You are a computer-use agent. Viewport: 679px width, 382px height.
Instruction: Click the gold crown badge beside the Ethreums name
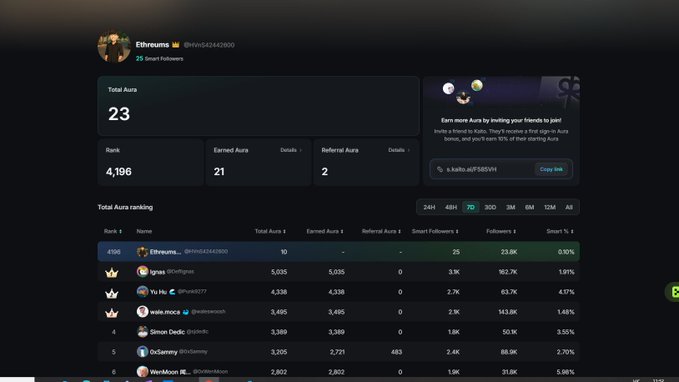pos(175,45)
